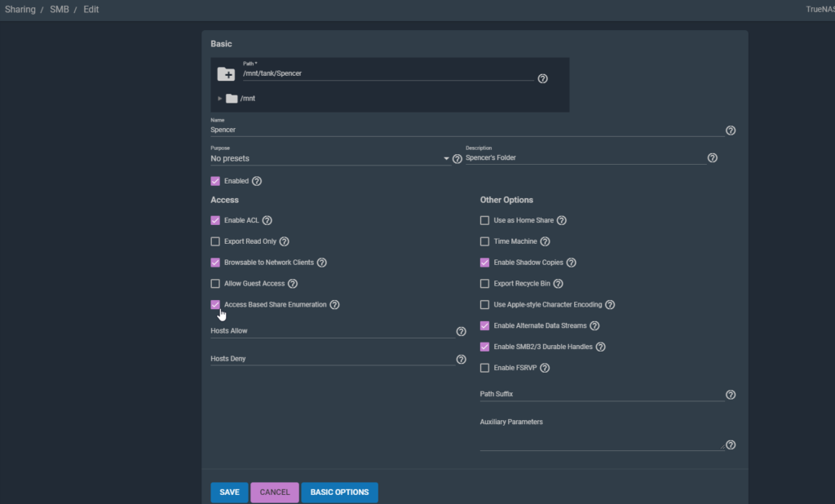Screen dimensions: 835x504
Task: Expand the /mnt directory tree arrow
Action: tap(219, 99)
